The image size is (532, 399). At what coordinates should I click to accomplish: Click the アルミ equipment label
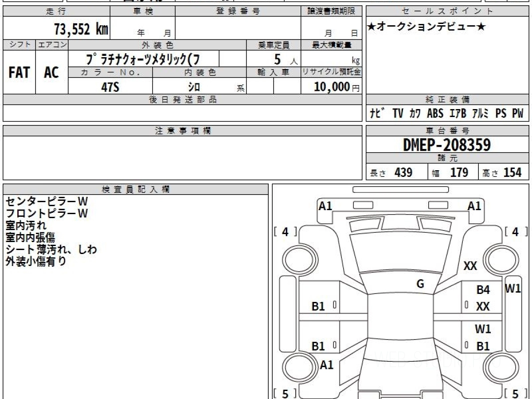(x=480, y=113)
